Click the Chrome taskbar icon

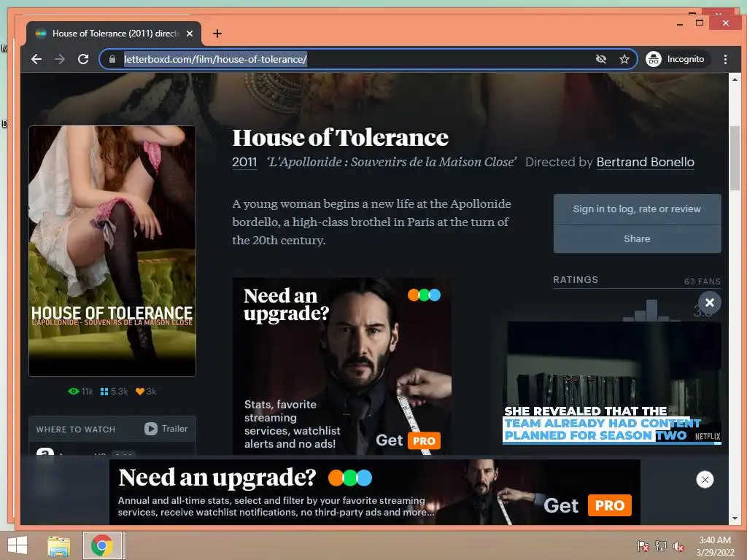coord(102,545)
